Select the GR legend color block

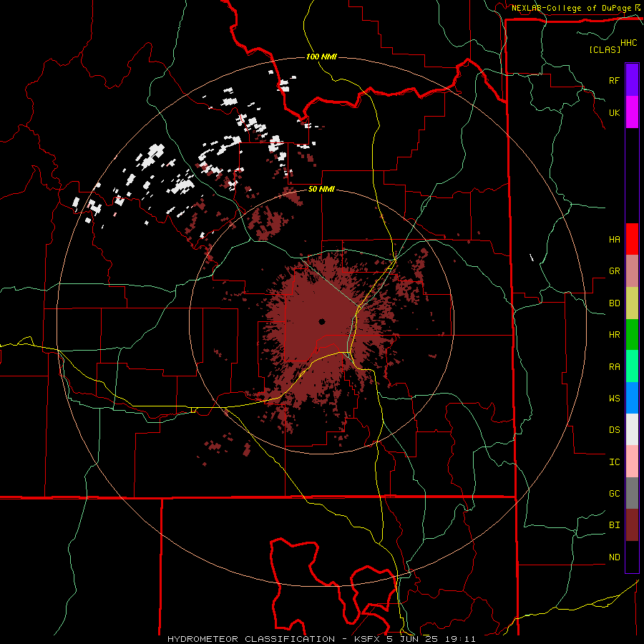pos(632,271)
